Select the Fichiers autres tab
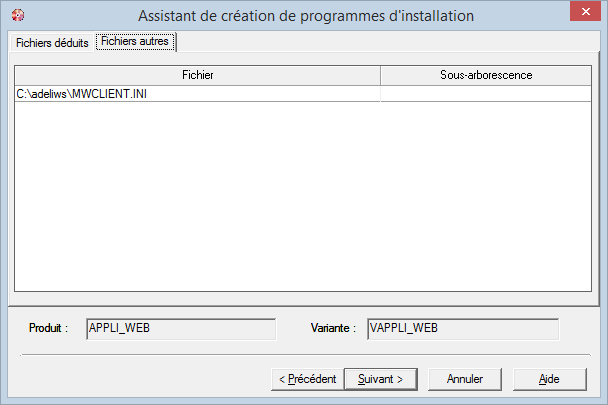Viewport: 608px width, 405px height. click(x=135, y=42)
